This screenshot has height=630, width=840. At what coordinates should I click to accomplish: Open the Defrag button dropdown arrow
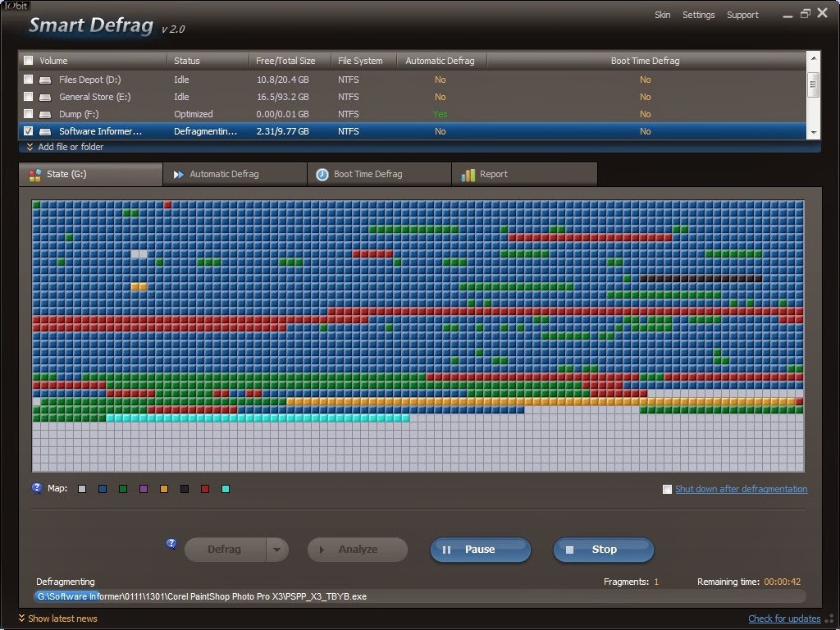click(277, 550)
